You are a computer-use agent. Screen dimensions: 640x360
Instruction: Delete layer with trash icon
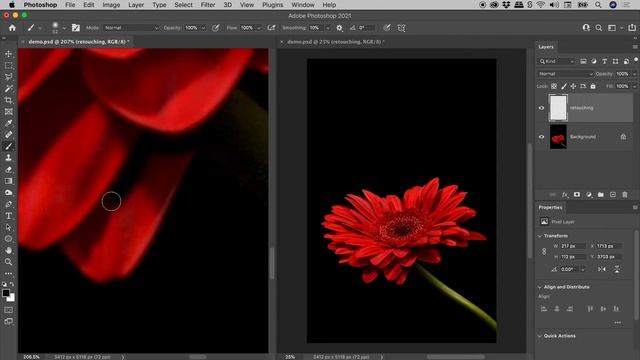[x=624, y=195]
